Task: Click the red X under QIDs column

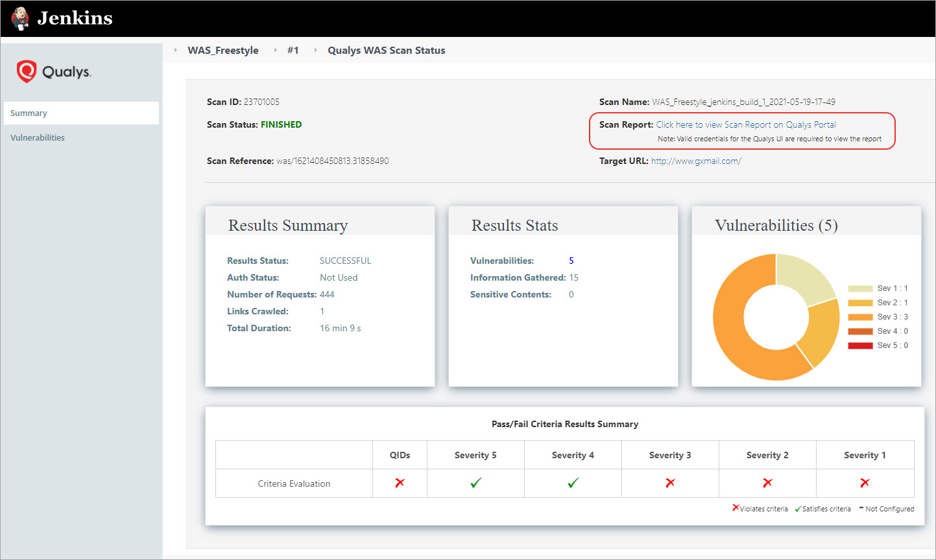Action: 400,483
